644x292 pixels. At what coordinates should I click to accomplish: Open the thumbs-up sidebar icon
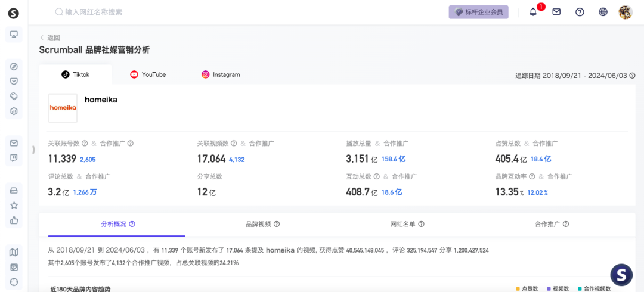(14, 220)
